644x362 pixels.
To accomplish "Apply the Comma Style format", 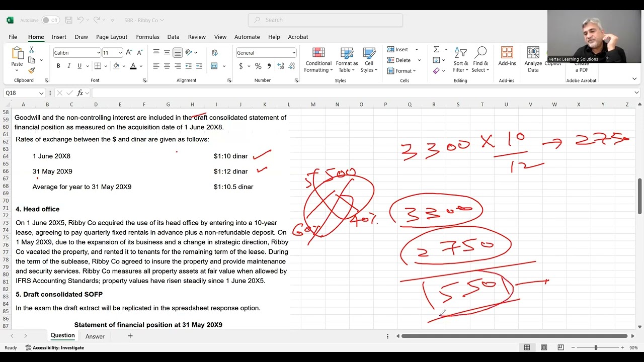I will (269, 66).
